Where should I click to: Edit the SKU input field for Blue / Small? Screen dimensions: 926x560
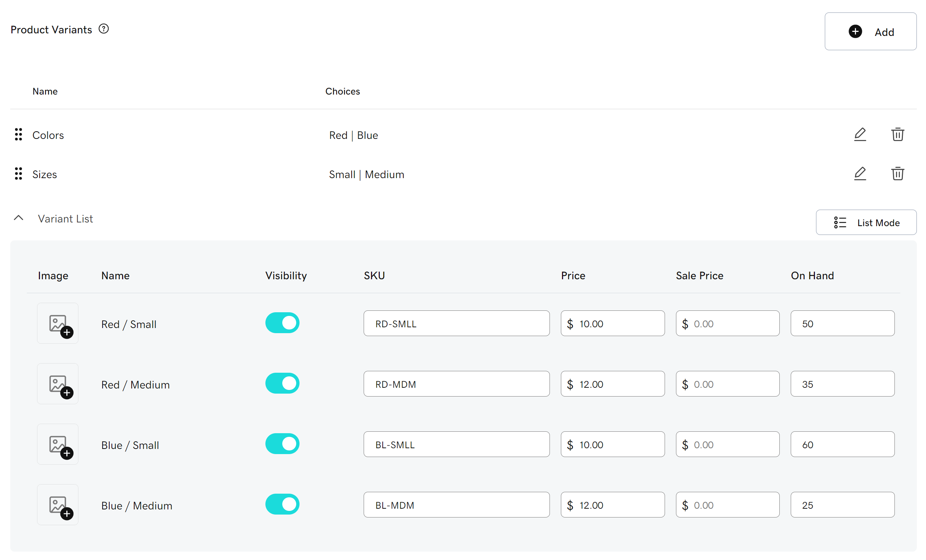coord(456,444)
